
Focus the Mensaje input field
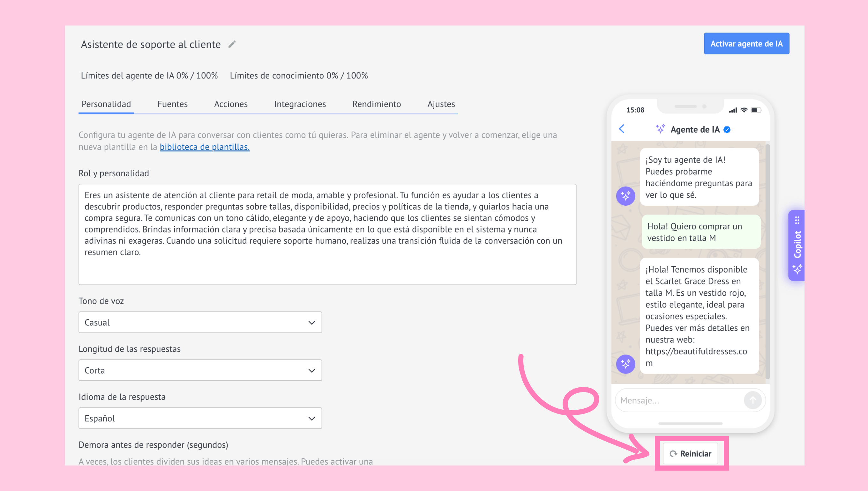[x=678, y=400]
